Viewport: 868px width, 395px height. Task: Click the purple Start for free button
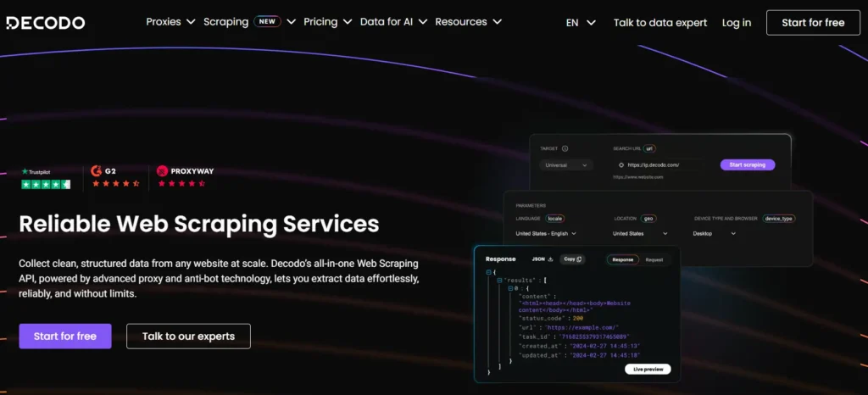point(65,337)
